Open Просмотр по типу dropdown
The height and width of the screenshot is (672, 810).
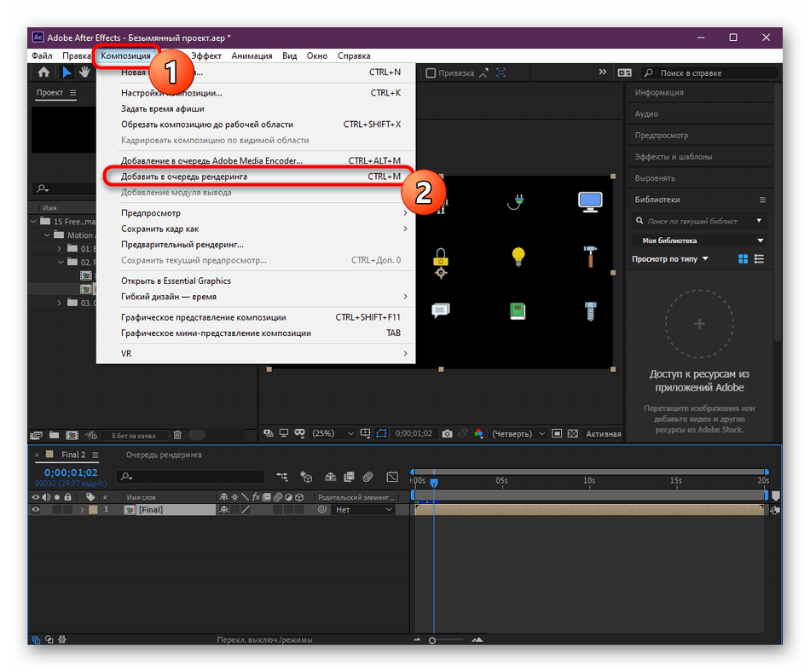670,258
